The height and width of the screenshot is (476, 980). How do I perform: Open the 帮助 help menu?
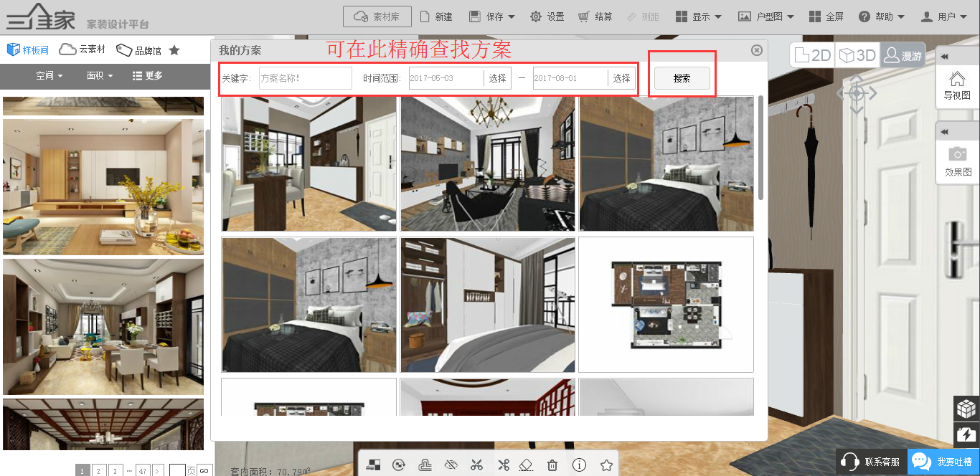click(x=882, y=16)
